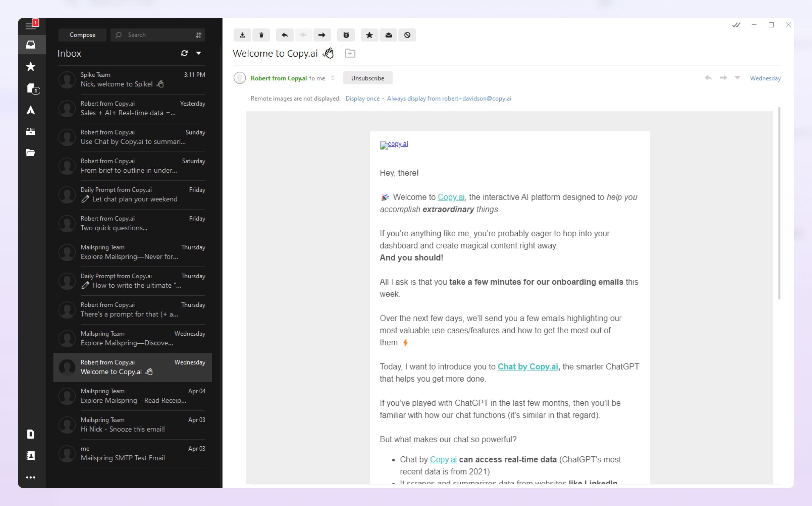Open extra reply options chevron near Wednesday
This screenshot has width=812, height=506.
click(x=737, y=78)
